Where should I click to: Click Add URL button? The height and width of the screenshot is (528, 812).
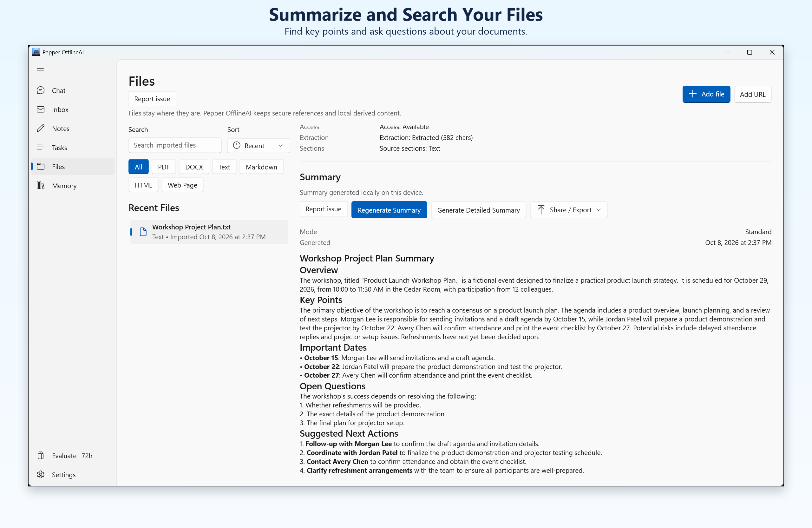[x=753, y=94]
